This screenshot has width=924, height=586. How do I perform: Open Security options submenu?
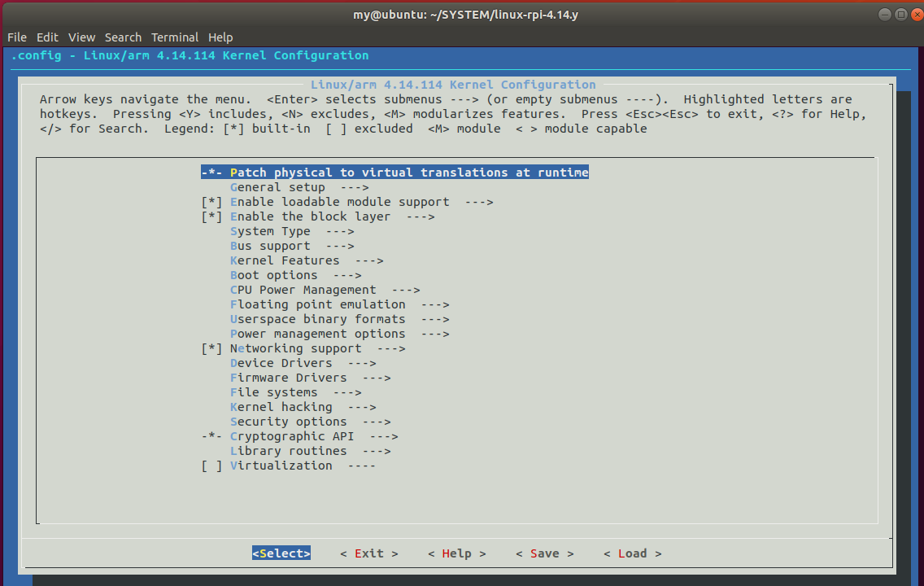click(x=310, y=422)
